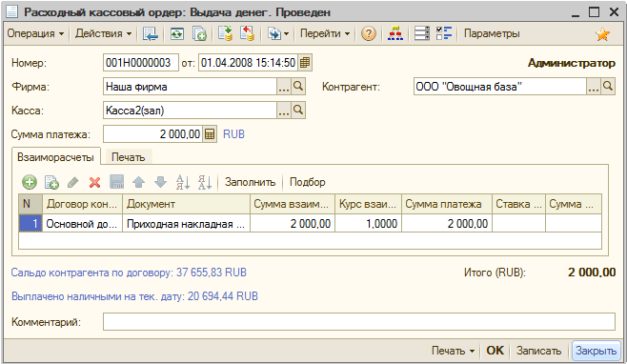Open calculator for Сумма платежа field
This screenshot has width=627, height=364.
click(x=210, y=134)
